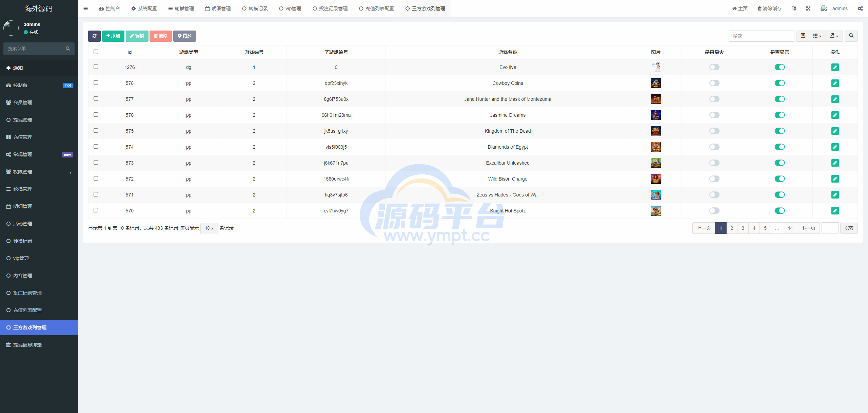Check the checkbox for row Id 1276
Viewport: 868px width, 413px height.
96,67
